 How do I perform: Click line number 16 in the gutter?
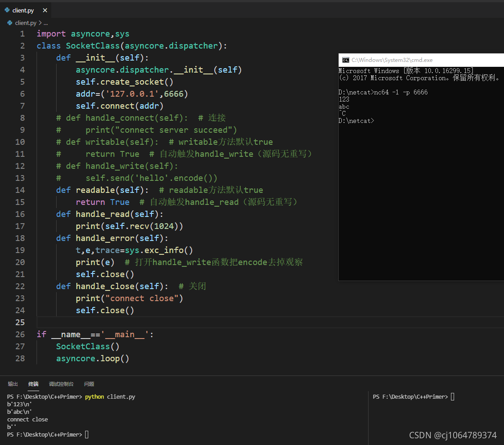pyautogui.click(x=20, y=214)
